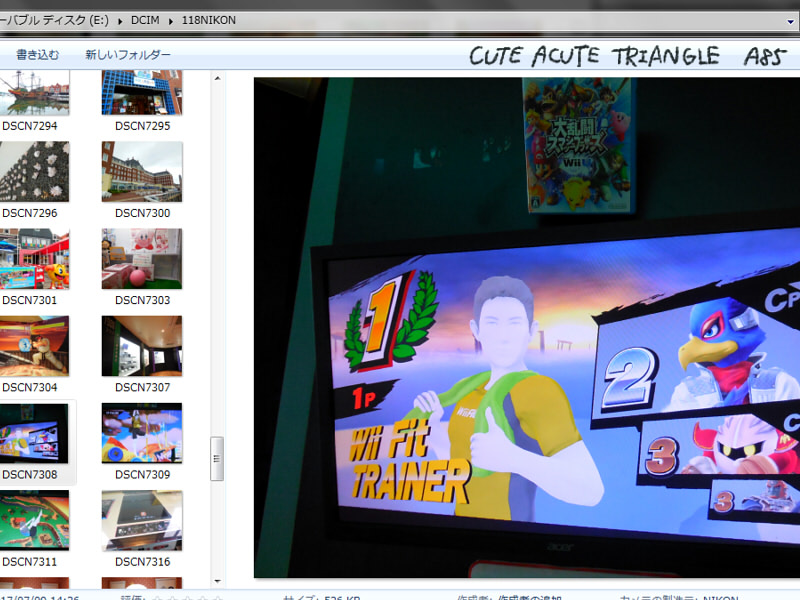Viewport: 800px width, 600px height.
Task: Click the file name text DSCN7296
Action: [x=30, y=213]
